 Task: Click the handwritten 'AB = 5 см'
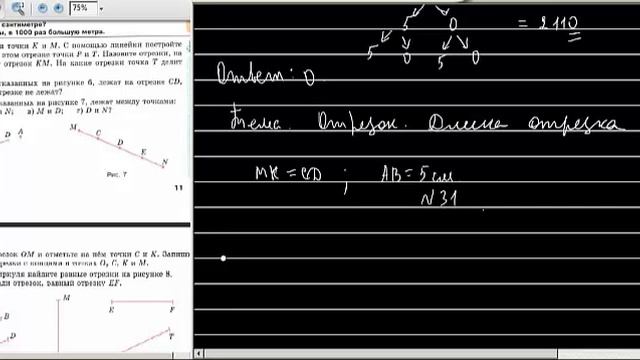pos(417,174)
